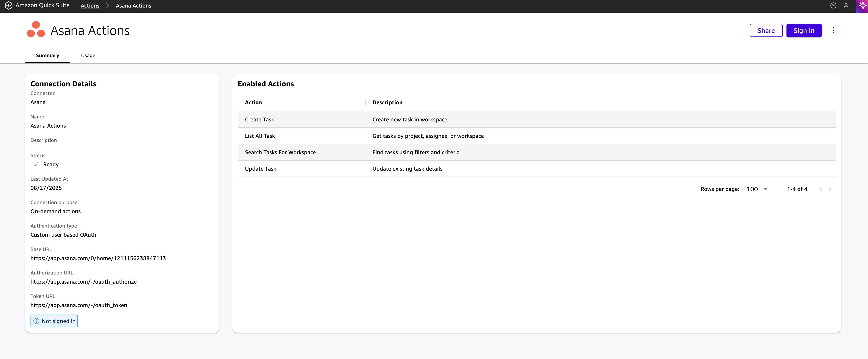Switch to the Usage tab
The width and height of the screenshot is (868, 359).
click(88, 55)
